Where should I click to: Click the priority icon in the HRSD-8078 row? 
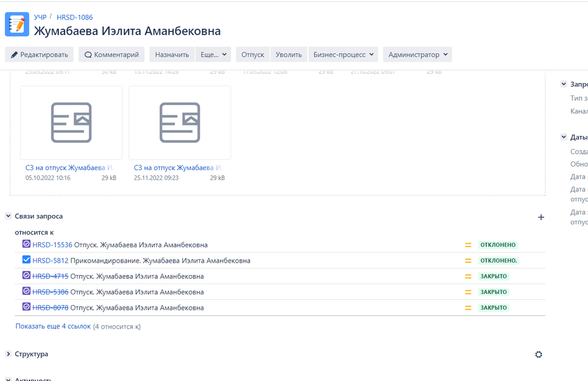(468, 308)
